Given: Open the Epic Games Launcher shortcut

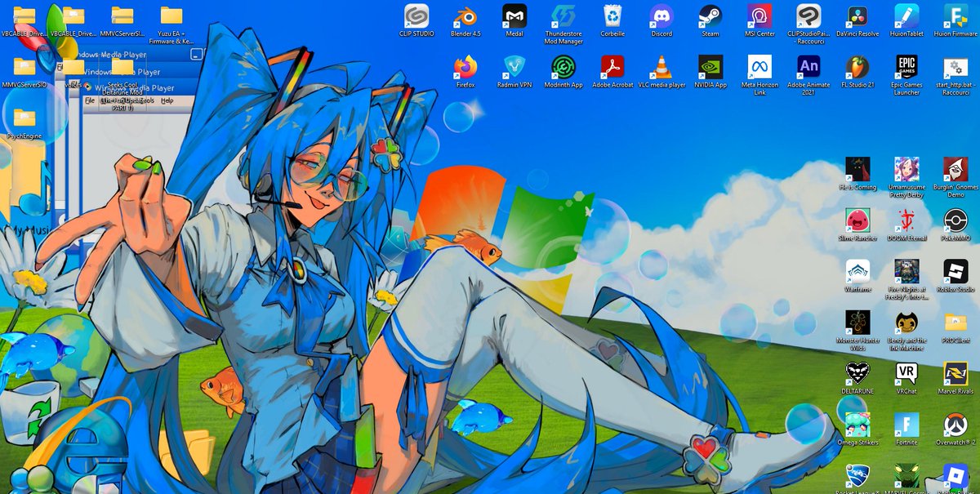Looking at the screenshot, I should [906, 66].
